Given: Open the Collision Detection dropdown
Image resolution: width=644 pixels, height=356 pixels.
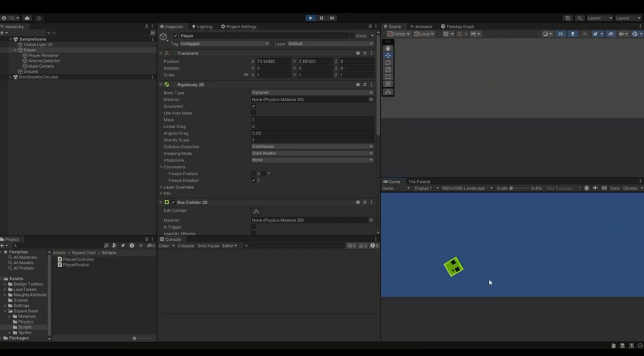Looking at the screenshot, I should [312, 147].
